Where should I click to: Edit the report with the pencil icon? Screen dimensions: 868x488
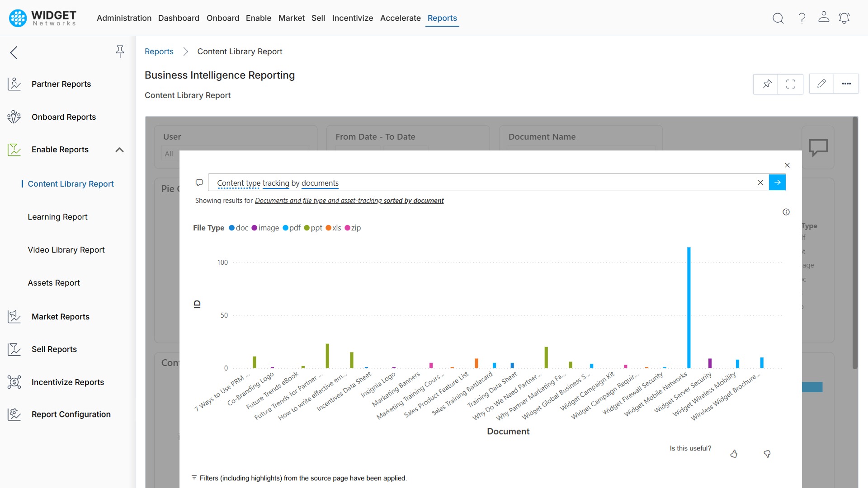pyautogui.click(x=821, y=83)
